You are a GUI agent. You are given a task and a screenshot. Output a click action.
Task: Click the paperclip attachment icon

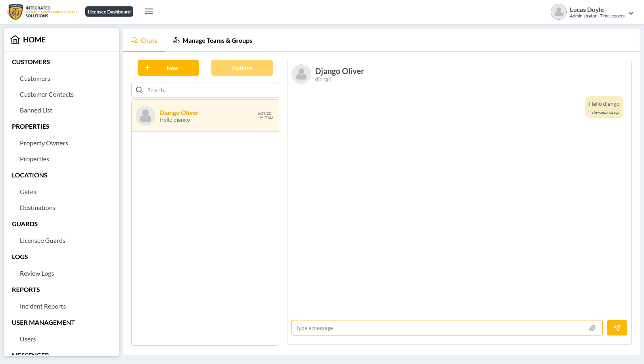point(592,328)
